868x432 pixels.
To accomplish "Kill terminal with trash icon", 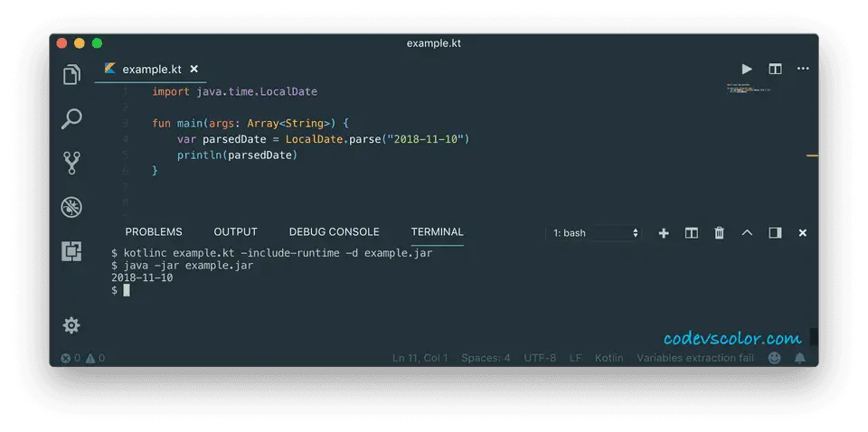I will pyautogui.click(x=719, y=233).
